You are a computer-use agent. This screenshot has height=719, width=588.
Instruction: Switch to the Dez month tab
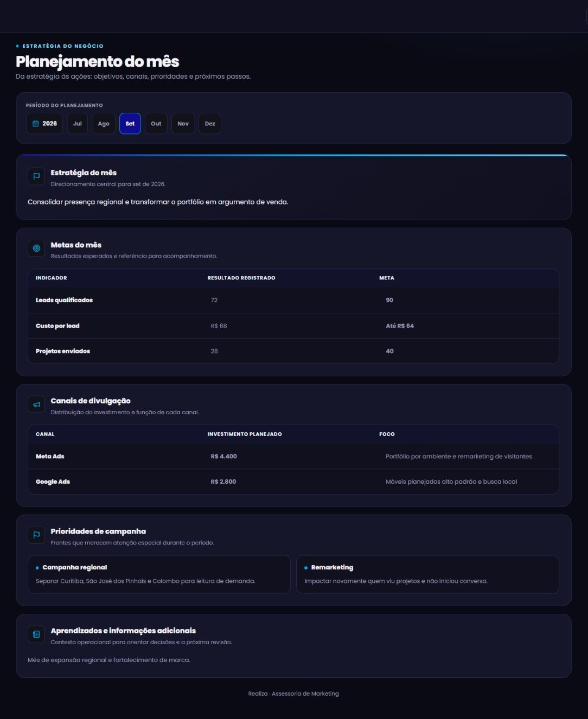coord(210,124)
